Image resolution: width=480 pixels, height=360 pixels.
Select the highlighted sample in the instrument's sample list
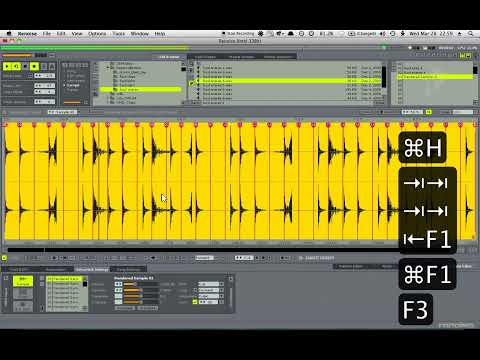pyautogui.click(x=63, y=279)
